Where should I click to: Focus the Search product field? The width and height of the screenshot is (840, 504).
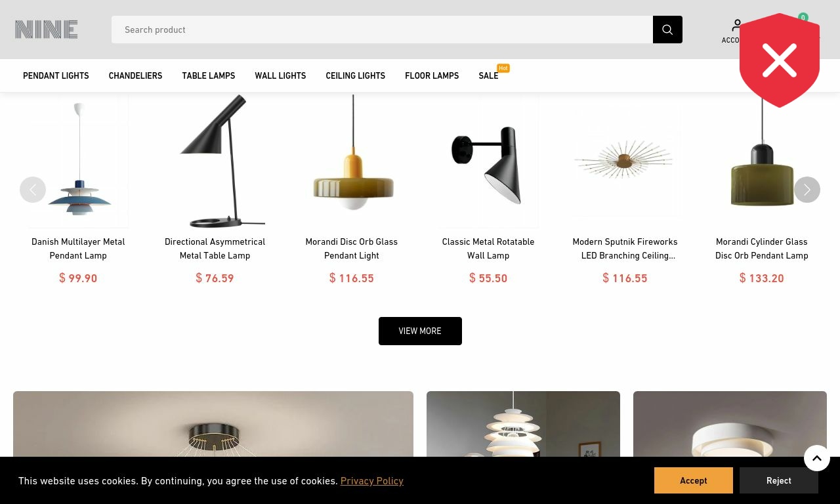382,30
